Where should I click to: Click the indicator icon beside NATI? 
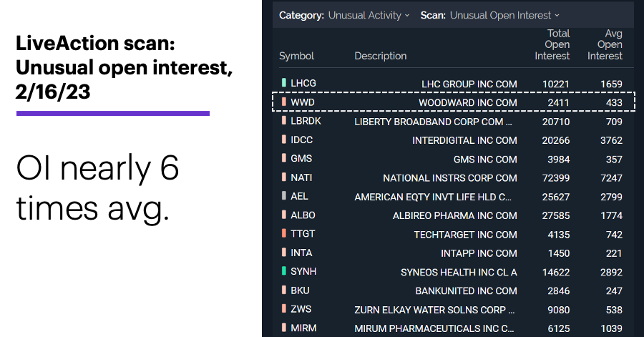coord(284,177)
